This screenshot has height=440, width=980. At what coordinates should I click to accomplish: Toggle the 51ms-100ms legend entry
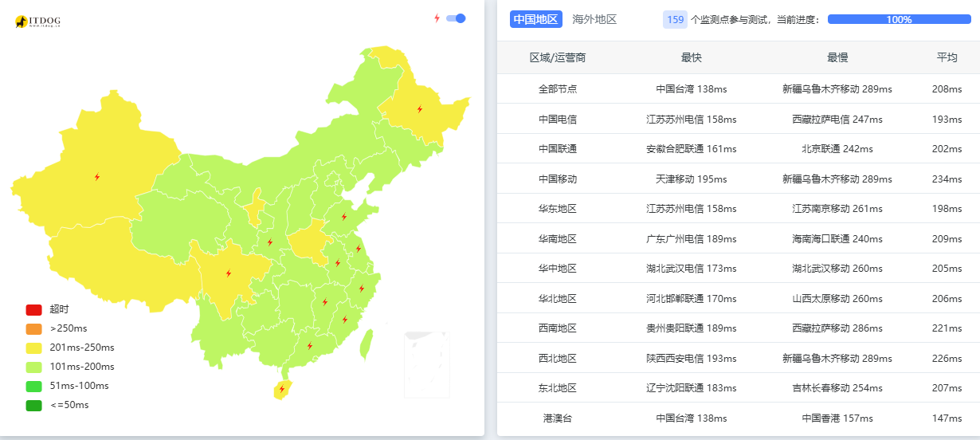pos(68,386)
